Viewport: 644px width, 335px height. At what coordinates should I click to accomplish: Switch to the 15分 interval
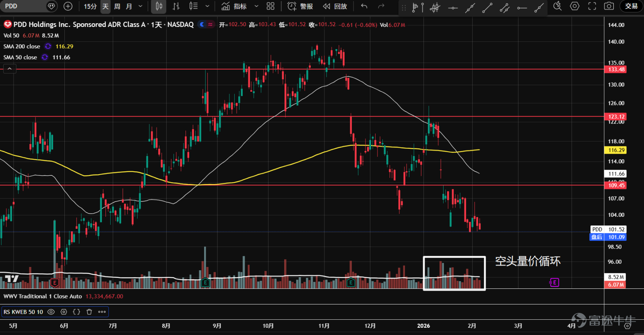pyautogui.click(x=90, y=6)
